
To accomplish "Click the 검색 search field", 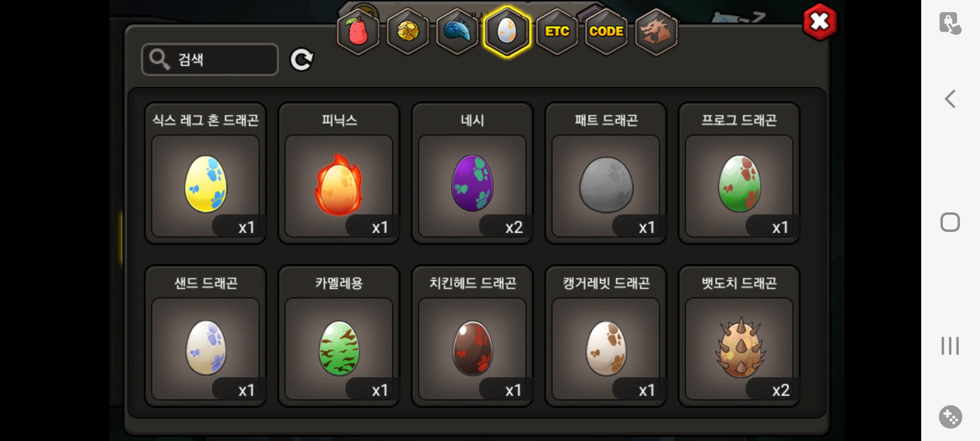I will tap(210, 60).
